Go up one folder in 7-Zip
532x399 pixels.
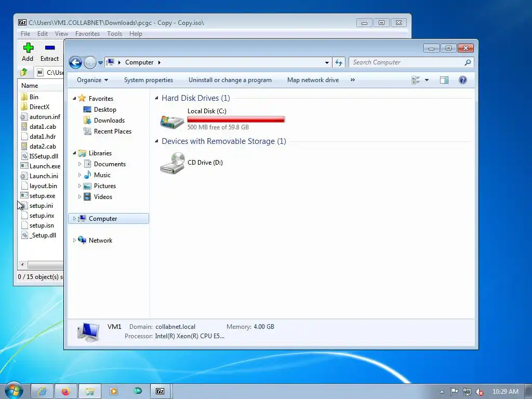[x=24, y=72]
